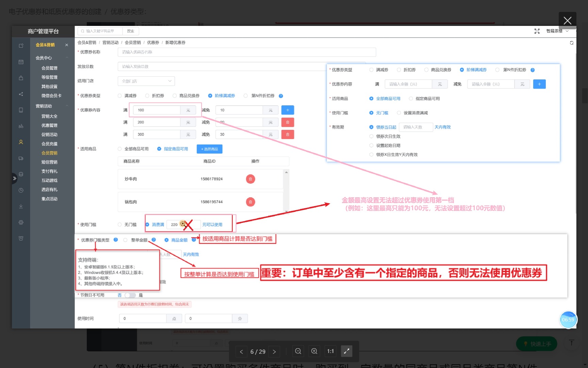
Task: Close the 会员&营销 sidebar tab with ×
Action: pyautogui.click(x=67, y=45)
